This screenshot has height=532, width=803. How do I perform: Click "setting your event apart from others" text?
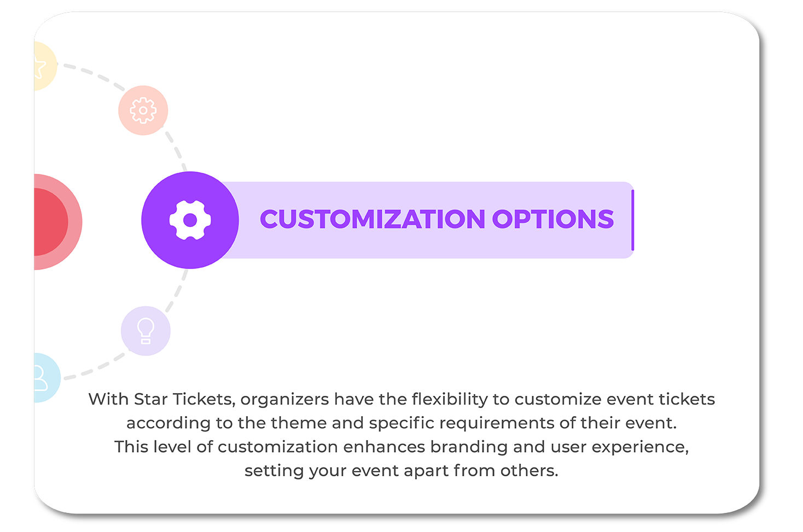tap(401, 471)
